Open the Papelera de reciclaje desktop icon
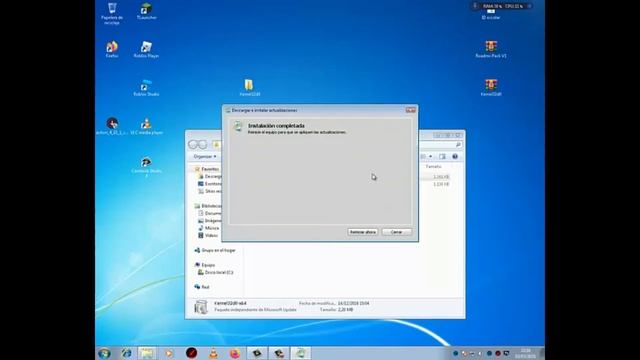The width and height of the screenshot is (640, 360). [112, 13]
